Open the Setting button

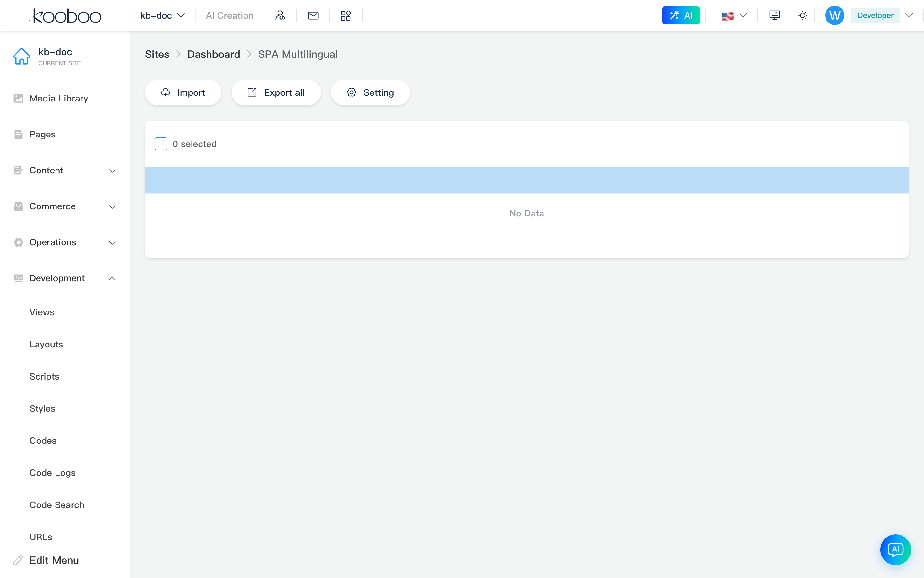[x=370, y=92]
